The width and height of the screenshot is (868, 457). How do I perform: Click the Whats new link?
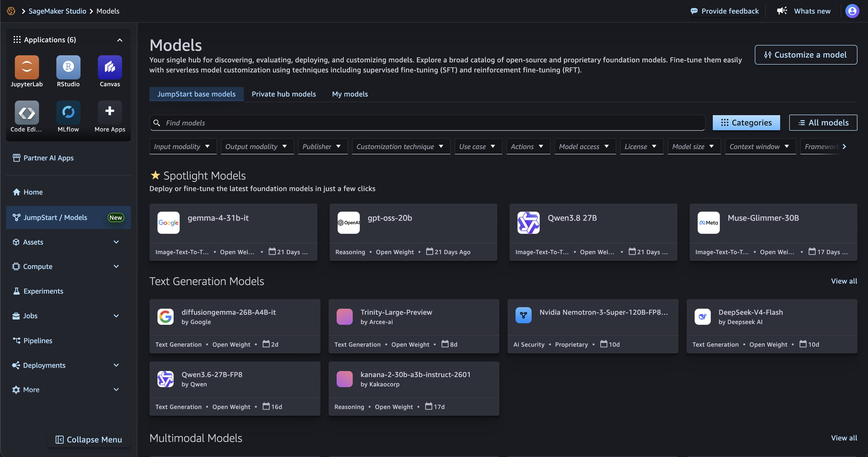[812, 11]
